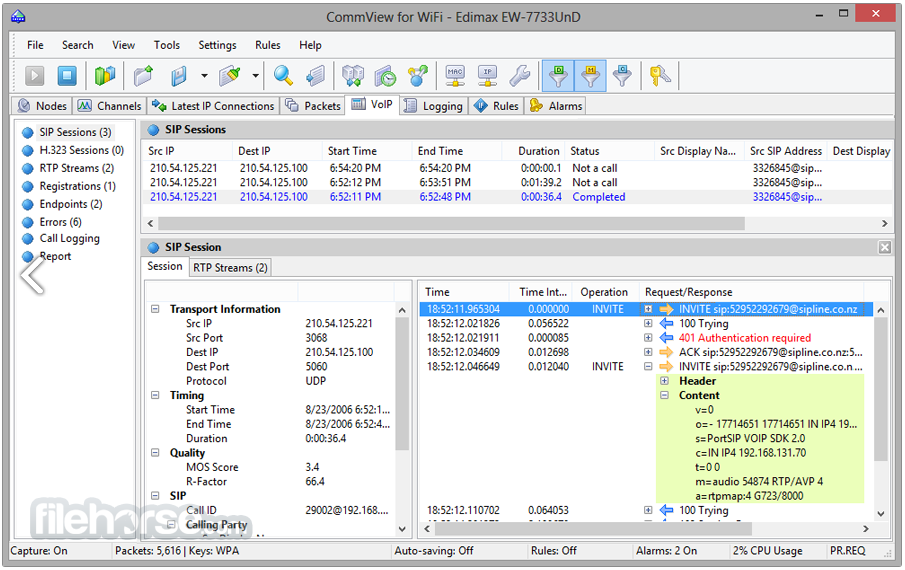This screenshot has height=570, width=905.
Task: Toggle the control packets funnel filter
Action: tap(622, 76)
